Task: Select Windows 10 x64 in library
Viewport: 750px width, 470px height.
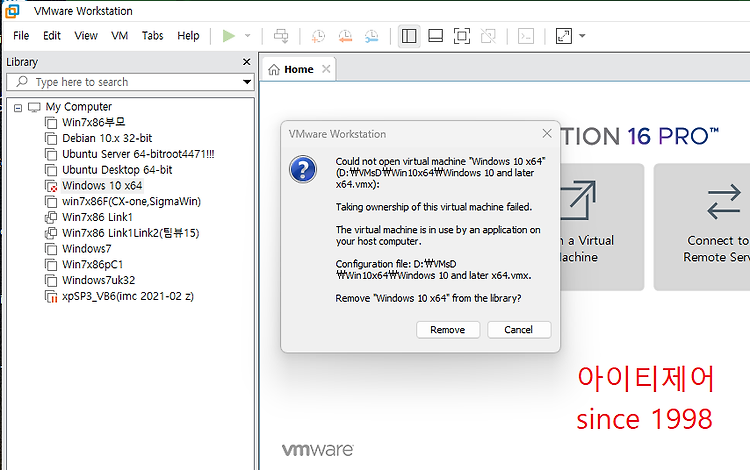Action: (102, 186)
